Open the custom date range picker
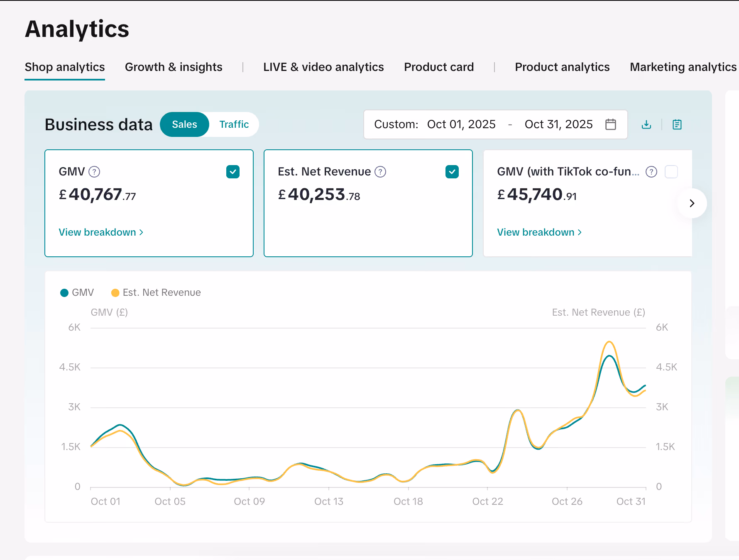739x560 pixels. 495,124
